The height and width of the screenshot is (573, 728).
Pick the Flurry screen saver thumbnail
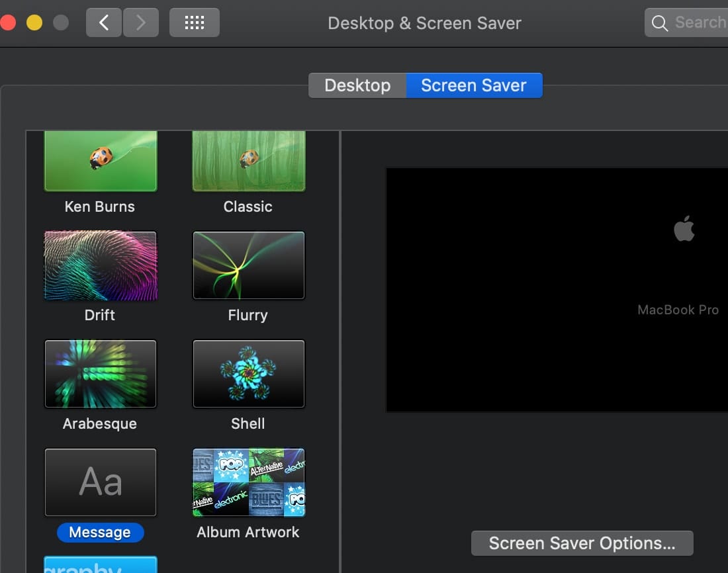point(248,265)
